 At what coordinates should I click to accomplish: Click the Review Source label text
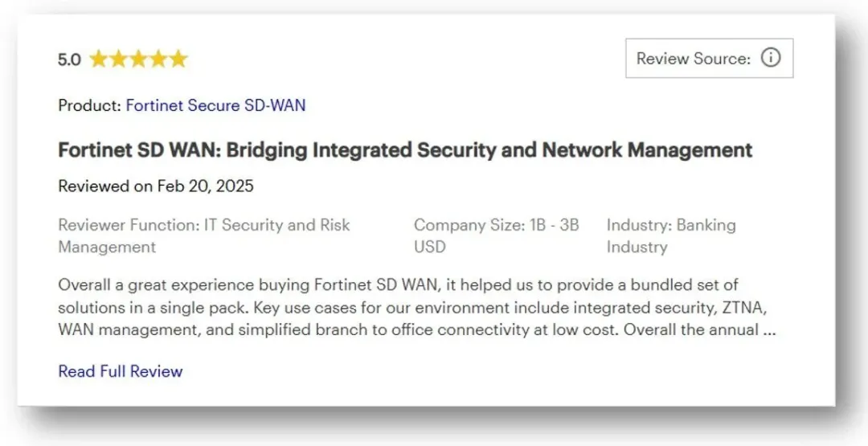[693, 59]
